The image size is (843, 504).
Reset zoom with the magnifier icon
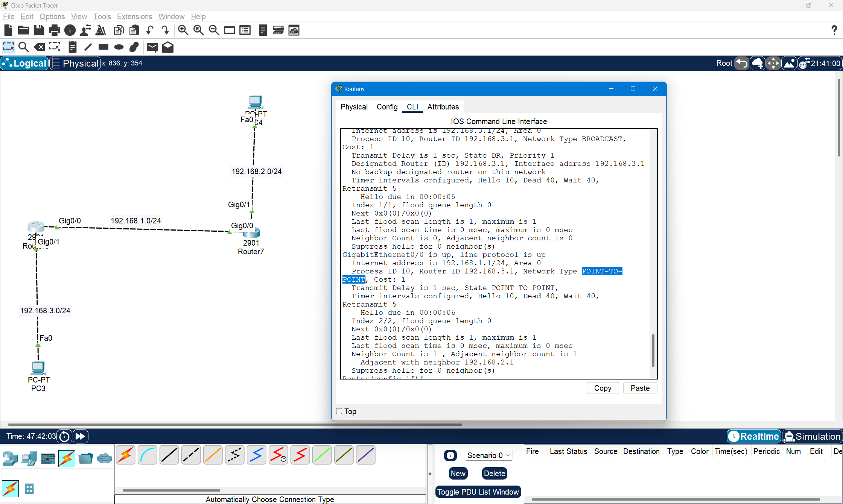click(199, 30)
